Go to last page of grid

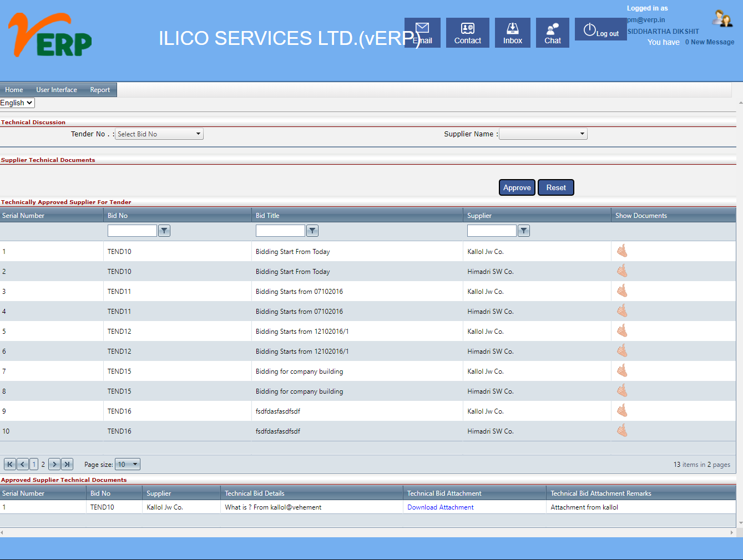[67, 464]
